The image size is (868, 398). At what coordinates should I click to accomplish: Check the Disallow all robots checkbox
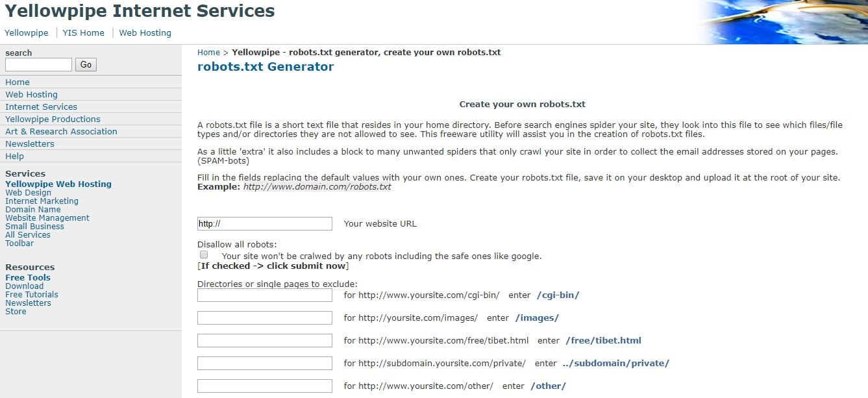pyautogui.click(x=204, y=255)
